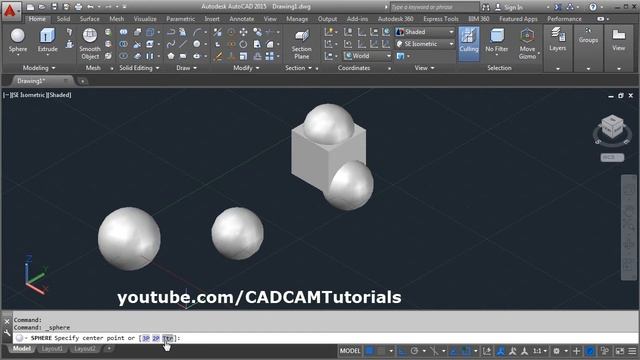Toggle the grid display in status bar
640x360 pixels.
(369, 351)
